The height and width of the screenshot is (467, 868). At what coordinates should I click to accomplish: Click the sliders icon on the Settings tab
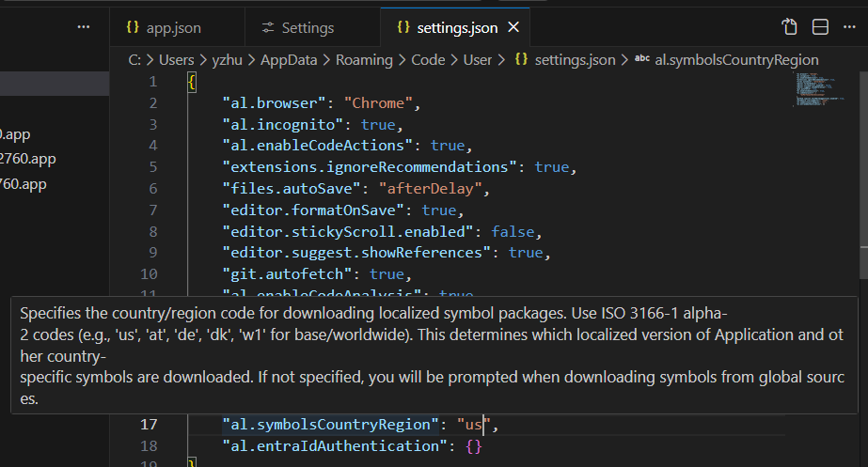tap(268, 28)
